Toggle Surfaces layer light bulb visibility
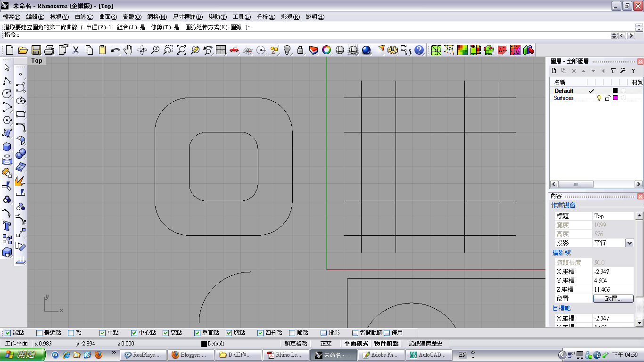644x362 pixels. (x=599, y=98)
